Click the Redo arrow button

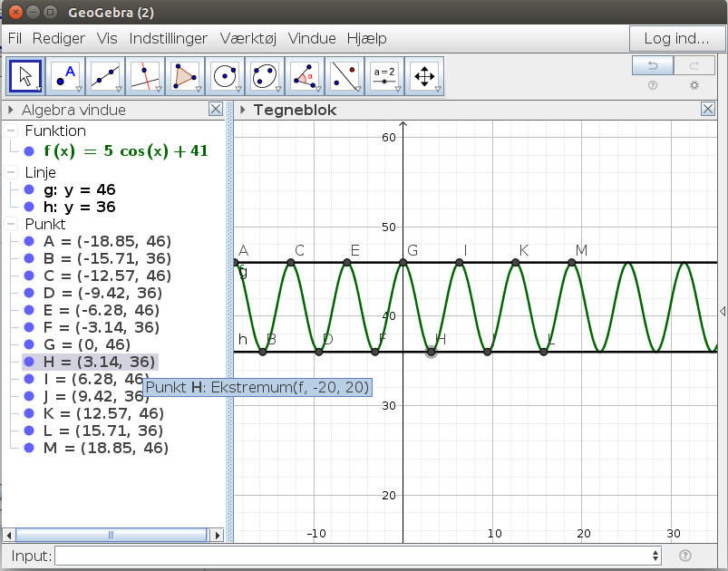[x=694, y=65]
